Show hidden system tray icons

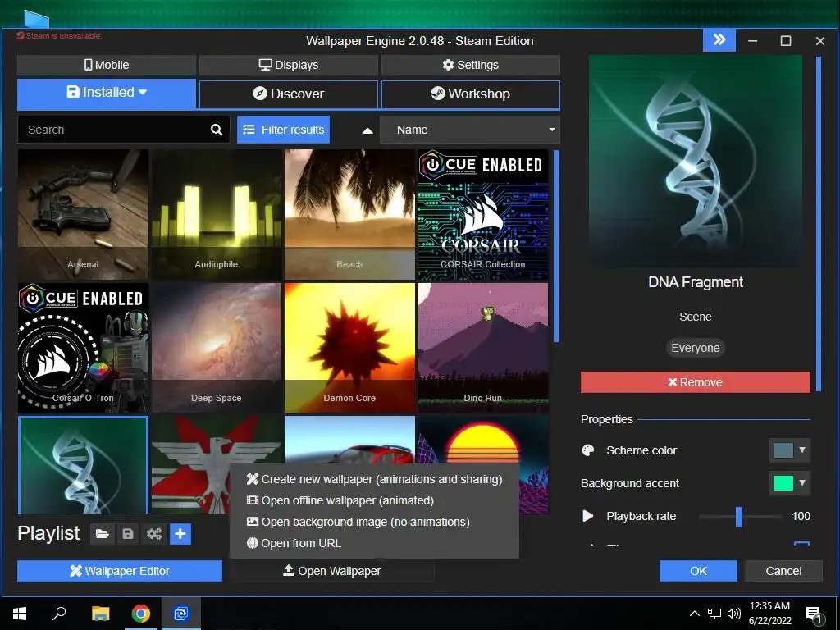(x=694, y=614)
